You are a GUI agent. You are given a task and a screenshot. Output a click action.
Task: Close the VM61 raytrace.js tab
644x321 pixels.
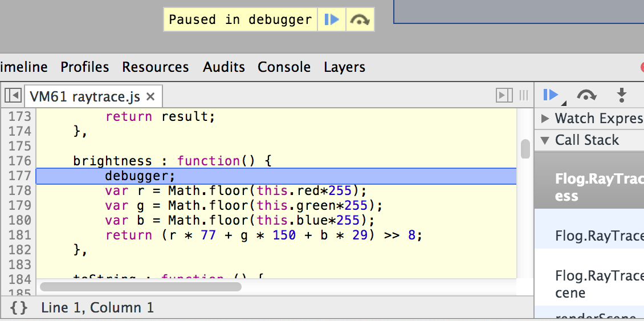coord(150,96)
